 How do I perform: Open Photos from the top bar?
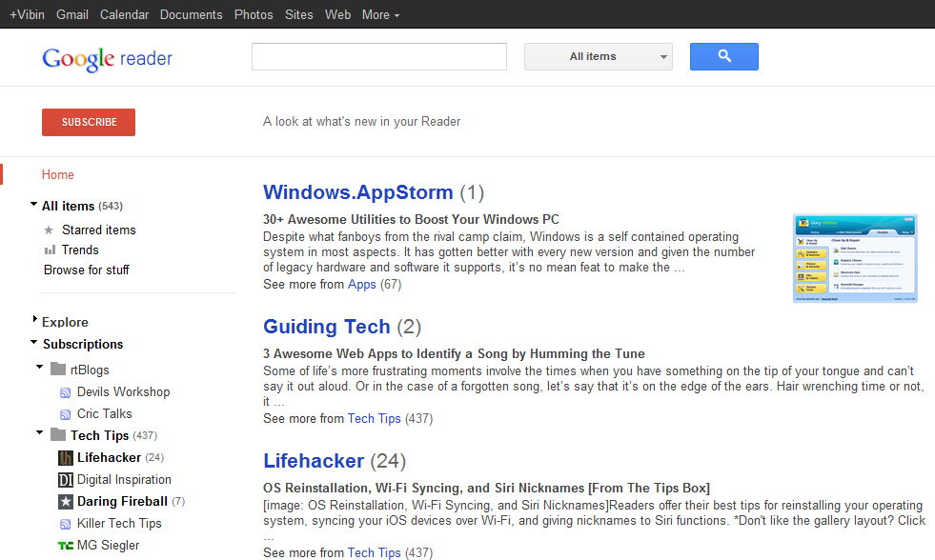pyautogui.click(x=254, y=14)
